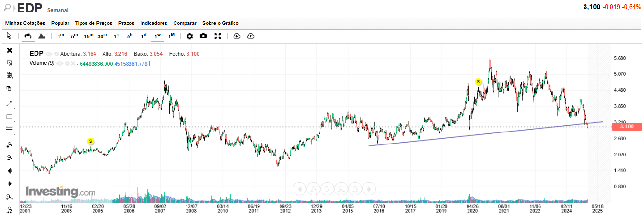Select the trend line drawing tool
The width and height of the screenshot is (644, 216).
[x=10, y=103]
